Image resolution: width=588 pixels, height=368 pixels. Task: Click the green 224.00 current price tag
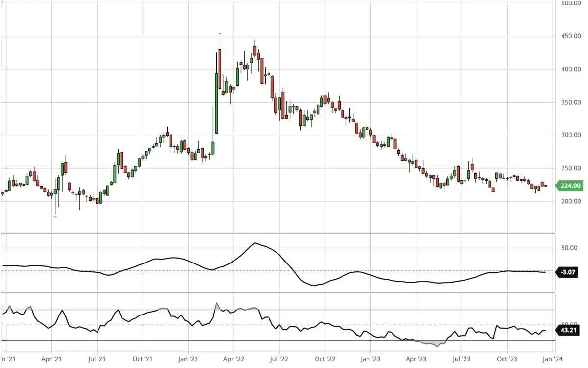[x=569, y=185]
